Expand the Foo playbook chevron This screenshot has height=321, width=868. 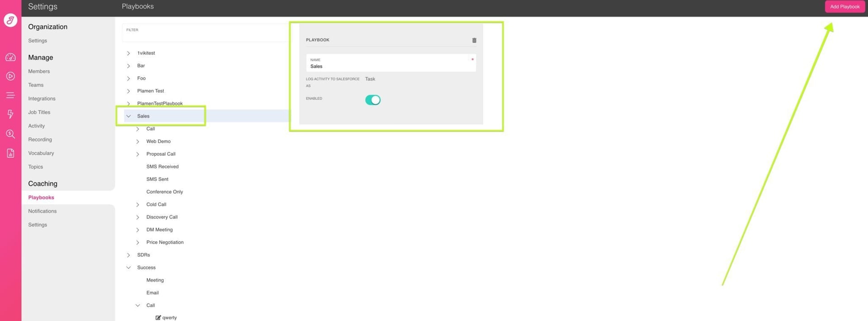point(128,79)
